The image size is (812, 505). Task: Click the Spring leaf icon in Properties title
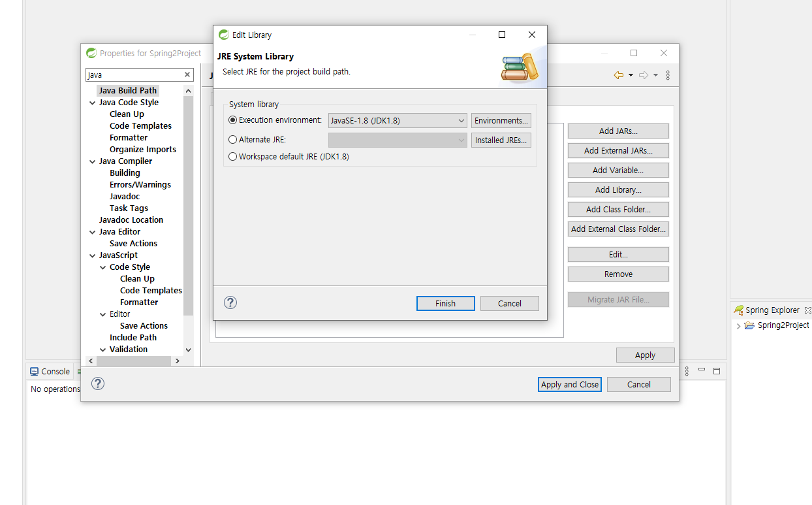(91, 53)
